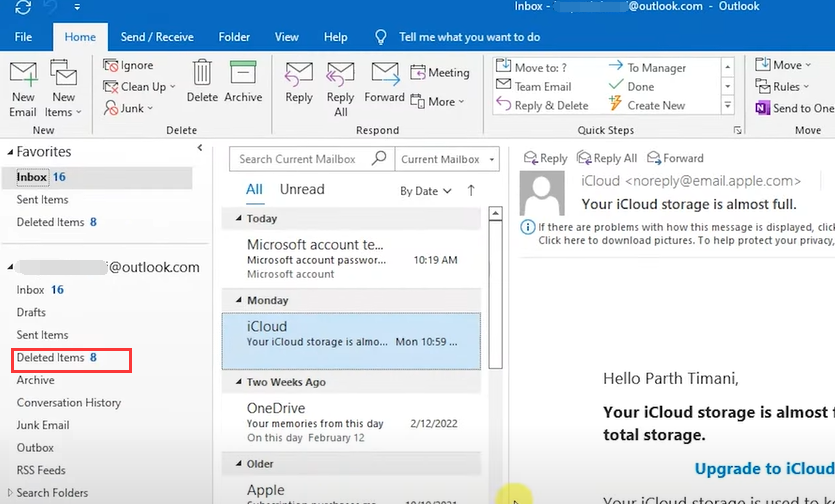This screenshot has height=504, width=835.
Task: Open the Outbox folder
Action: point(35,448)
